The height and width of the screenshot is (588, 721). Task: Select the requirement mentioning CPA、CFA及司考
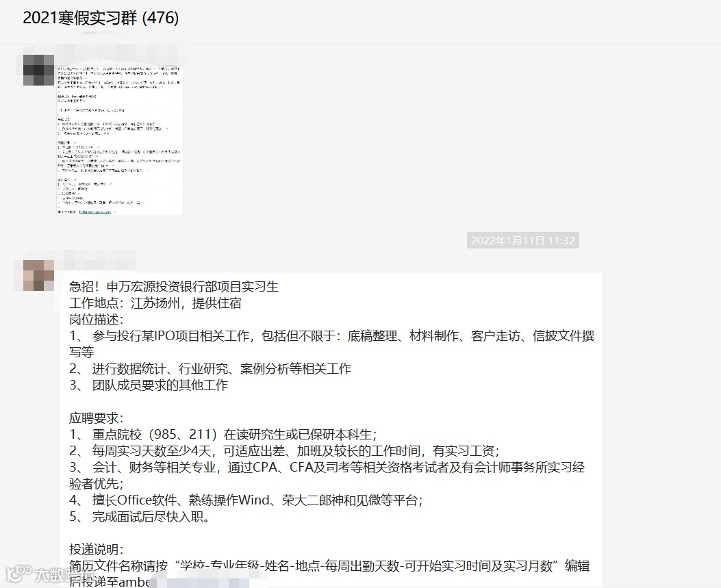click(x=327, y=475)
